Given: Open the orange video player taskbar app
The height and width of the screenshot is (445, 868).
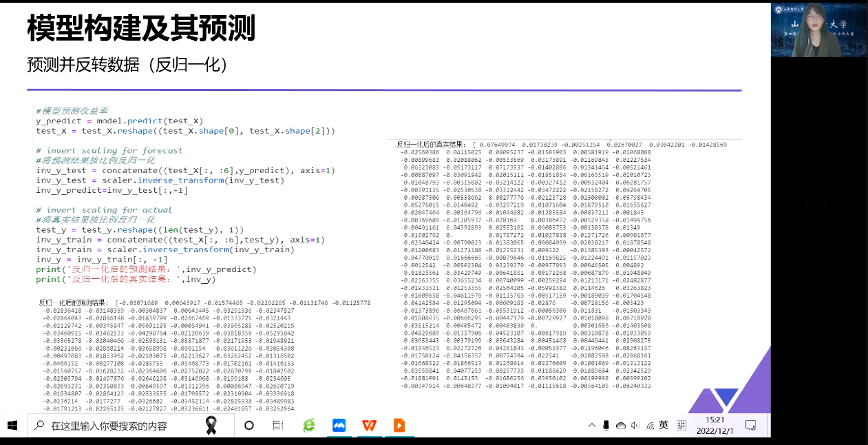Looking at the screenshot, I should click(x=399, y=426).
